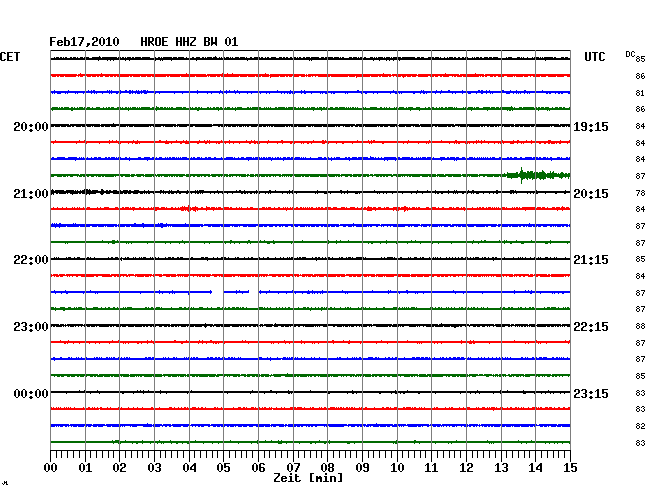The image size is (650, 494).
Task: Click the 19:15 UTC time label
Action: click(x=591, y=126)
